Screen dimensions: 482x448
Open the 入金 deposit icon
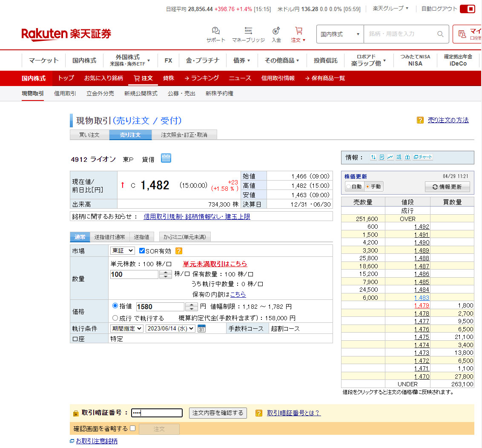tap(276, 31)
